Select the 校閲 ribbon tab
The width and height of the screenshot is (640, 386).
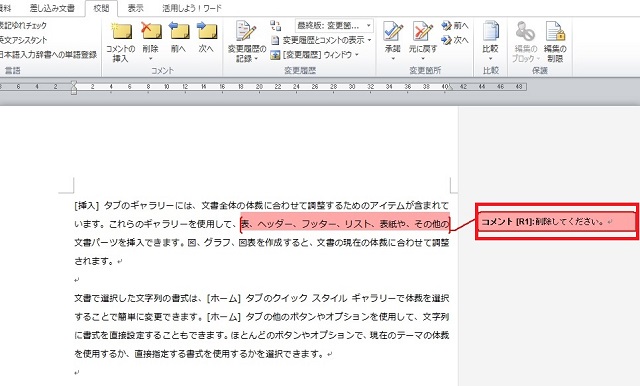tap(101, 8)
